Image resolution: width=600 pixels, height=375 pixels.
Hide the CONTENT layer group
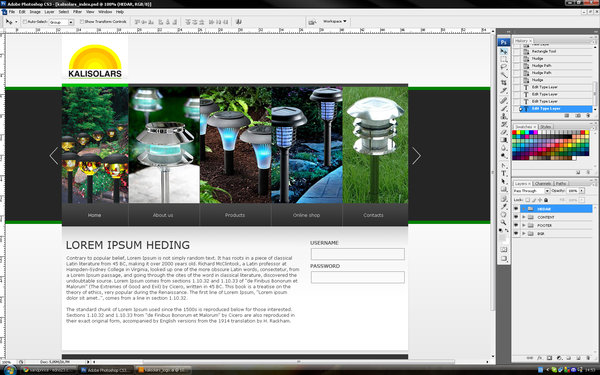pyautogui.click(x=516, y=217)
